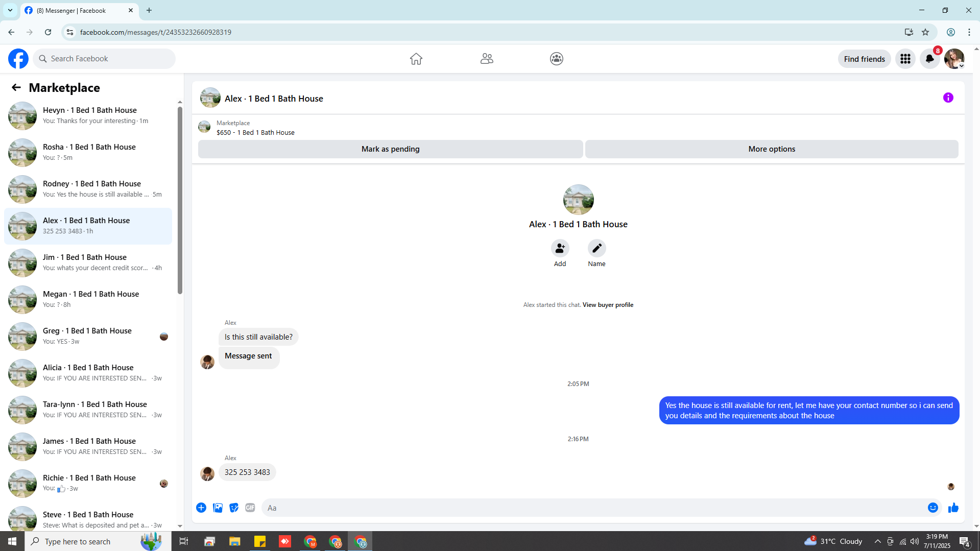The height and width of the screenshot is (551, 980).
Task: Click the listing thumbnail in chat header
Action: [x=210, y=98]
